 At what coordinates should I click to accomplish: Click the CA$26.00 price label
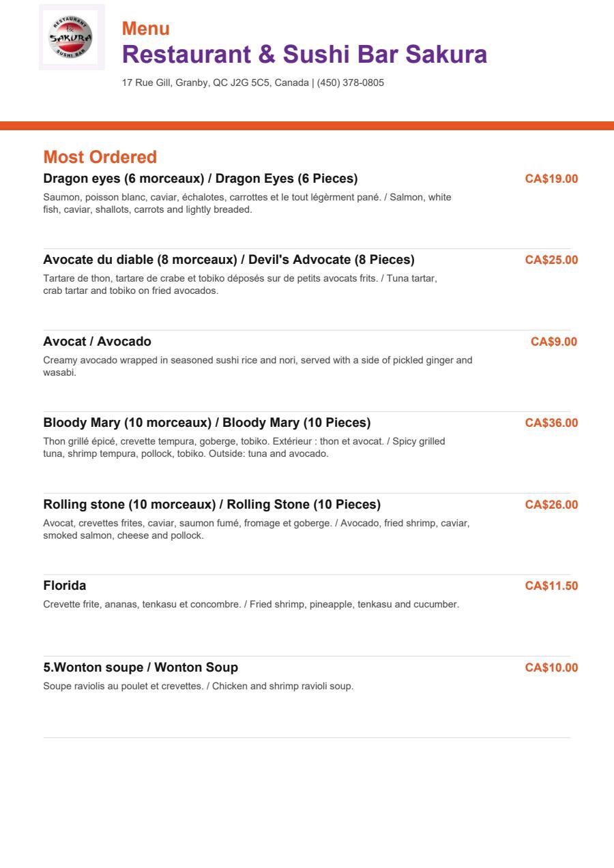tap(551, 505)
